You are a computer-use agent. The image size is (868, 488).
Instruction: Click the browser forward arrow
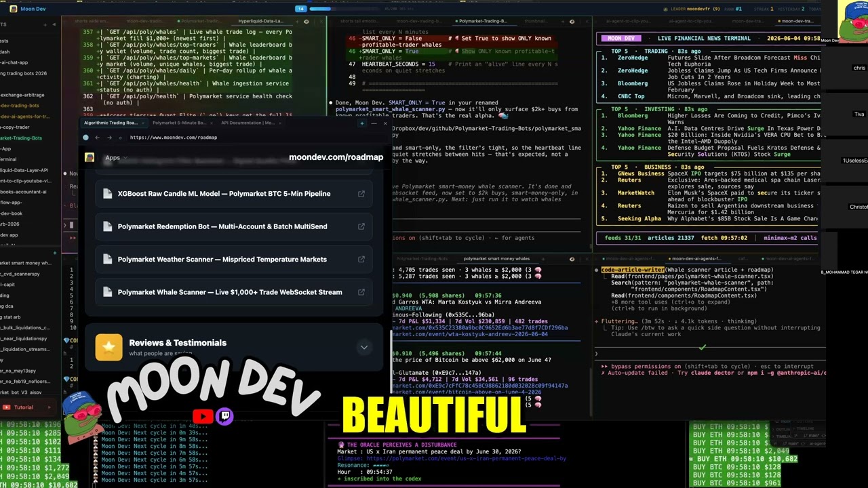[108, 138]
